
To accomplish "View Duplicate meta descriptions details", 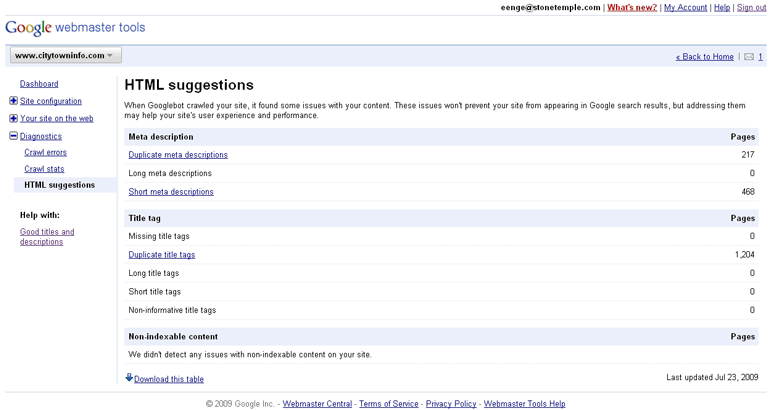I will tap(178, 155).
